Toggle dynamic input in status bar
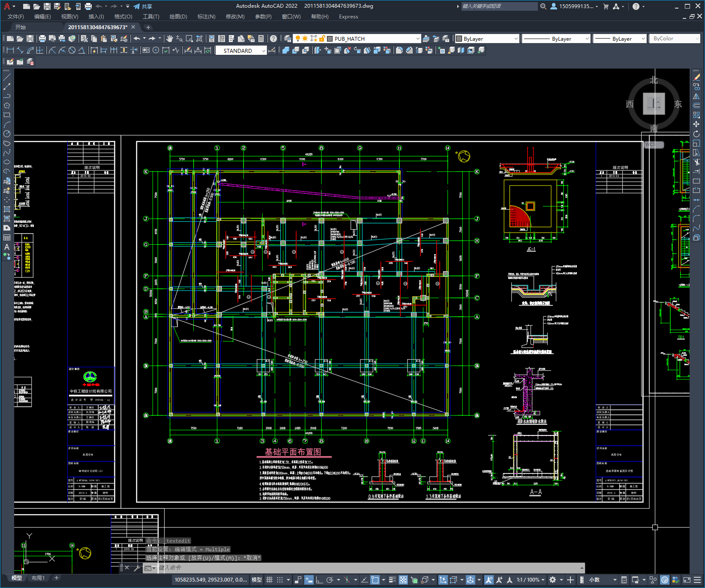Viewport: 705px width, 588px height. pos(309,580)
